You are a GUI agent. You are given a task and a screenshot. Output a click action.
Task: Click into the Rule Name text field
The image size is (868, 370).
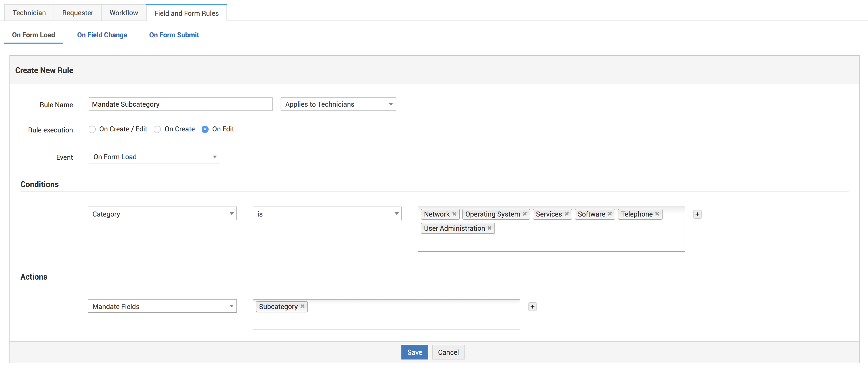[180, 105]
